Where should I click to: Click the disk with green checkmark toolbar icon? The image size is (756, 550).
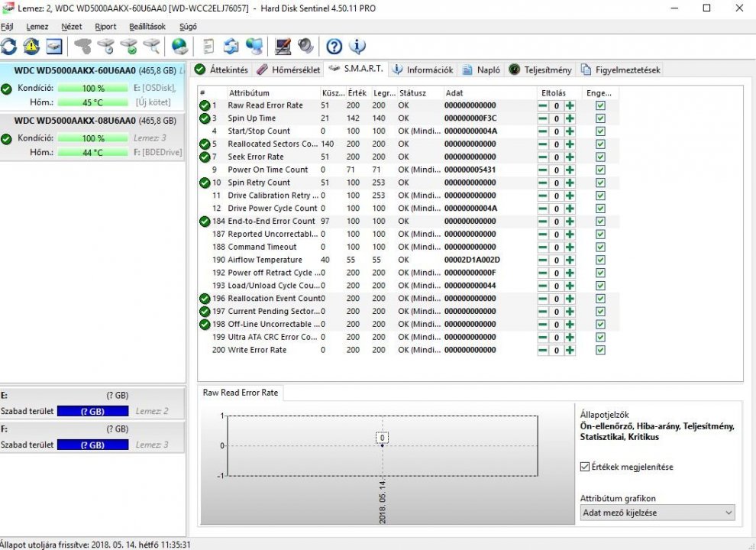click(129, 47)
